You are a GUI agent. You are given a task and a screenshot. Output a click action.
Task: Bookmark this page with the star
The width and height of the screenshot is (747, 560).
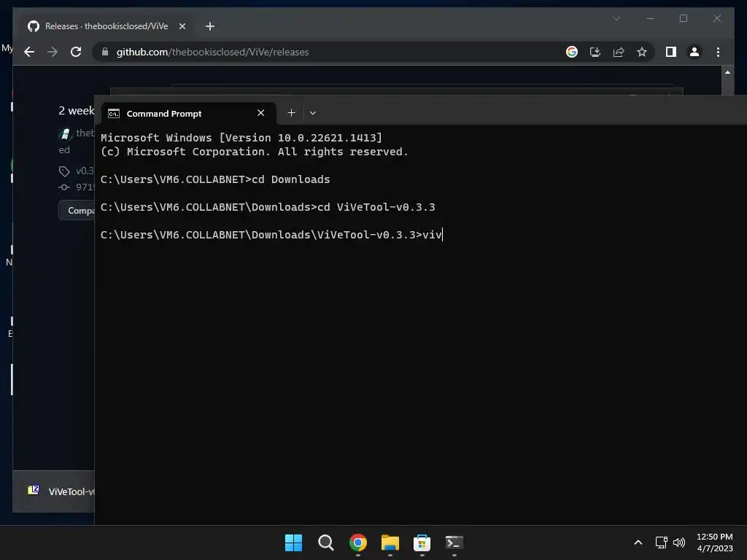click(x=642, y=52)
